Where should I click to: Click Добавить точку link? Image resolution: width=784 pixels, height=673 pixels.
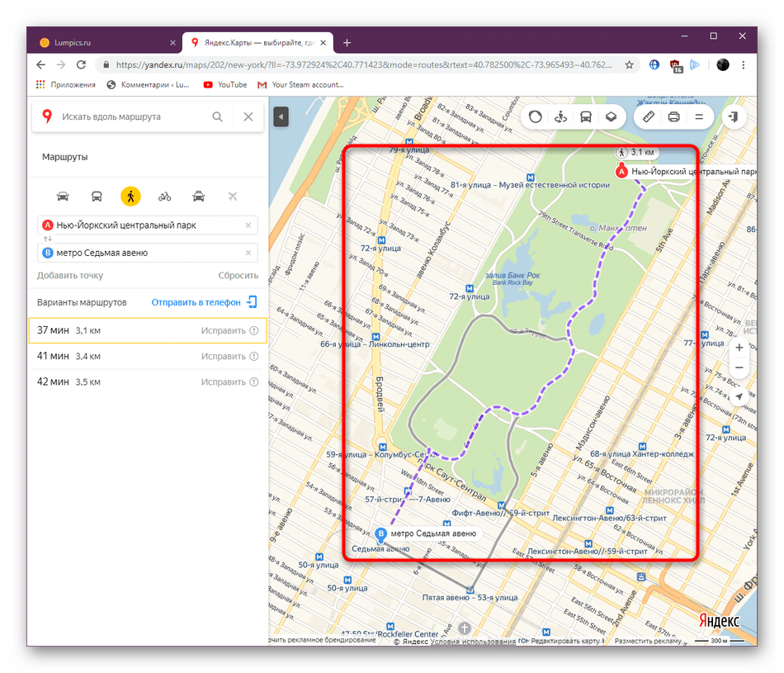pyautogui.click(x=70, y=275)
